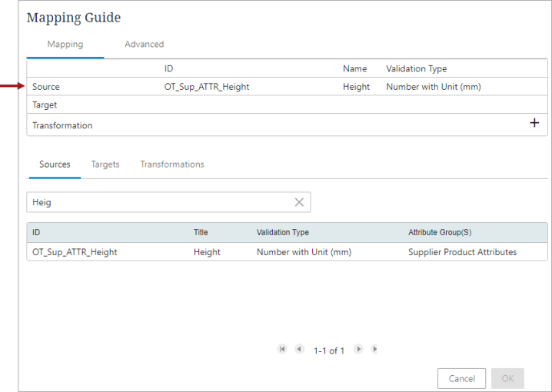This screenshot has width=552, height=392.
Task: Click the Transformation row label
Action: click(62, 125)
